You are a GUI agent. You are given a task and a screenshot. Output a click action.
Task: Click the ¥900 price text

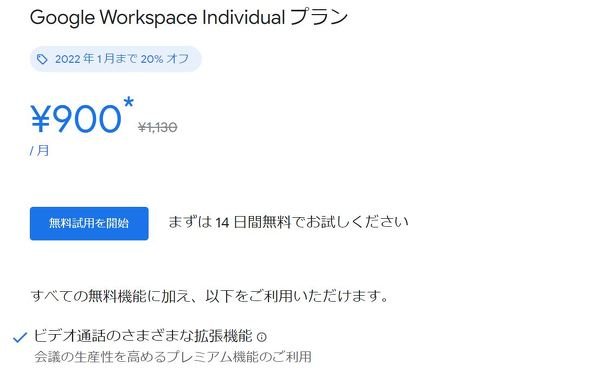(76, 118)
